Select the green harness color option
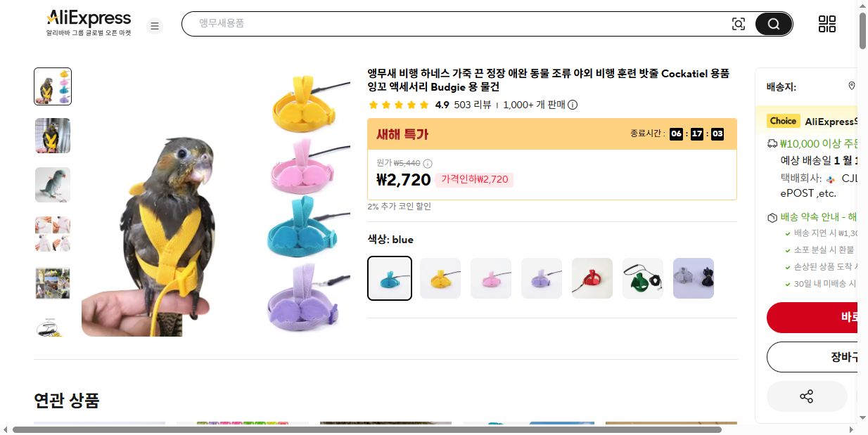Viewport: 868px width, 435px height. point(643,278)
